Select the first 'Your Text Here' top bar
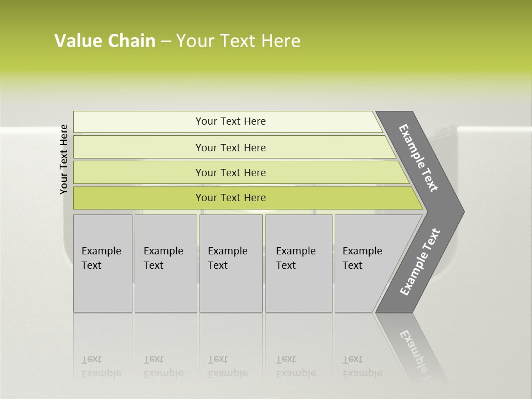The width and height of the screenshot is (532, 399). pyautogui.click(x=230, y=121)
